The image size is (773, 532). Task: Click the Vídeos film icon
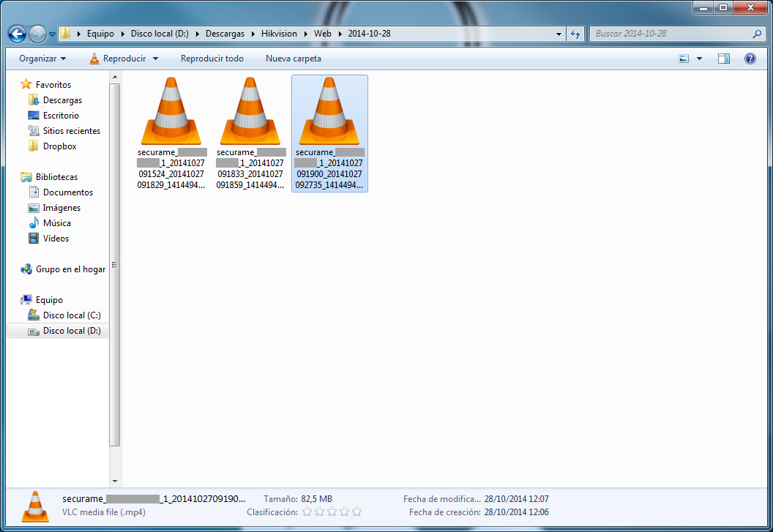(x=34, y=238)
